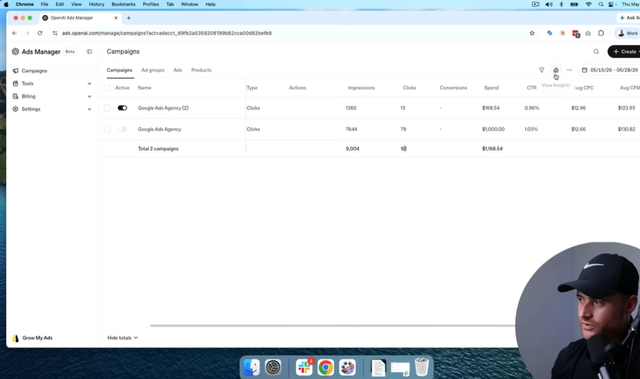Collapse the sidebar panel icon
Screen dimensions: 640x379
89,51
